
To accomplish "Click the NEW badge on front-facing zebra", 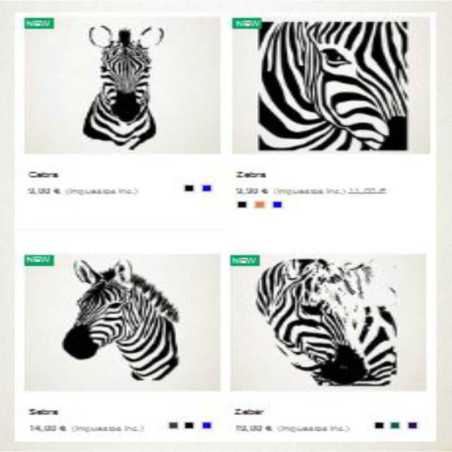I will tap(39, 23).
